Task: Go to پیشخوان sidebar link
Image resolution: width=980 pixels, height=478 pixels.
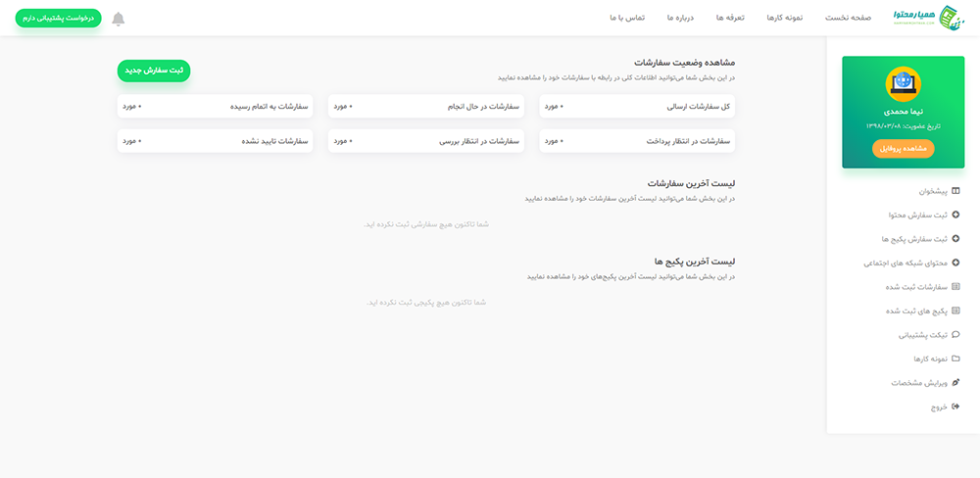Action: click(933, 191)
